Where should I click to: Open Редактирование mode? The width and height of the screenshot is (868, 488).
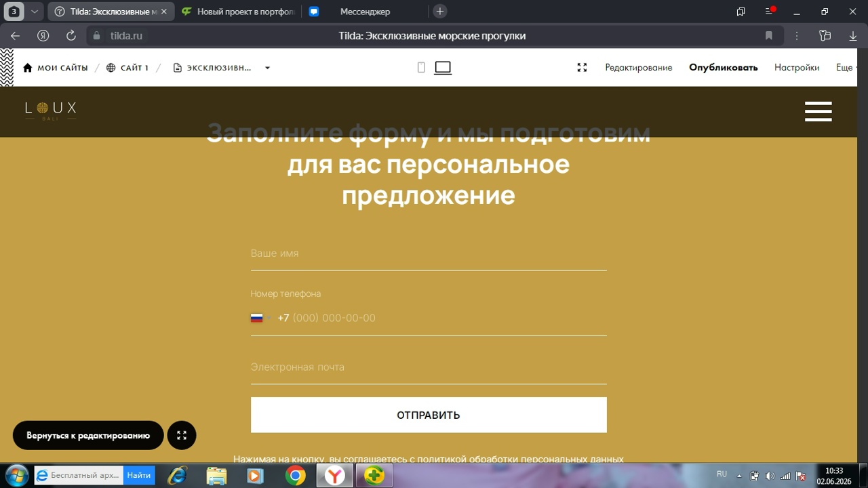[x=639, y=67]
